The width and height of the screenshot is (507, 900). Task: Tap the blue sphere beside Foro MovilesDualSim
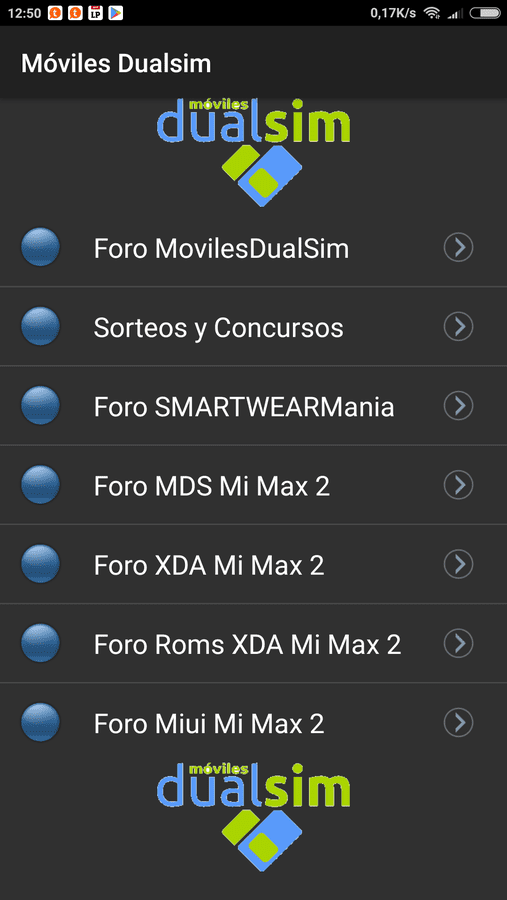click(x=40, y=247)
